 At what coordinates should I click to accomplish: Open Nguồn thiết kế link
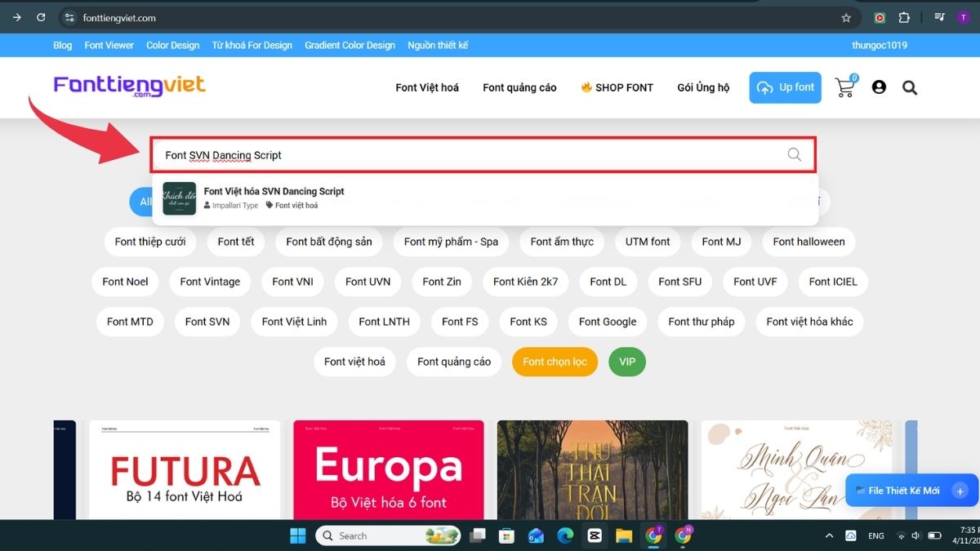(x=439, y=46)
